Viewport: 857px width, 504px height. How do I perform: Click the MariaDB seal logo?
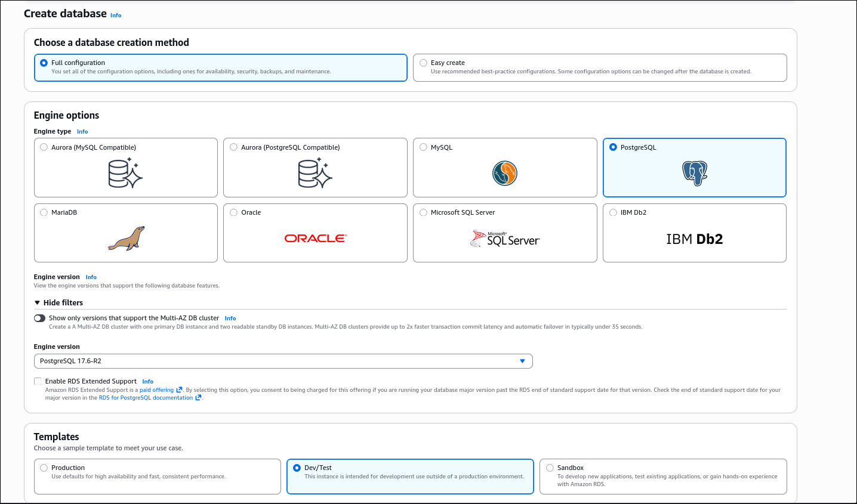coord(126,239)
